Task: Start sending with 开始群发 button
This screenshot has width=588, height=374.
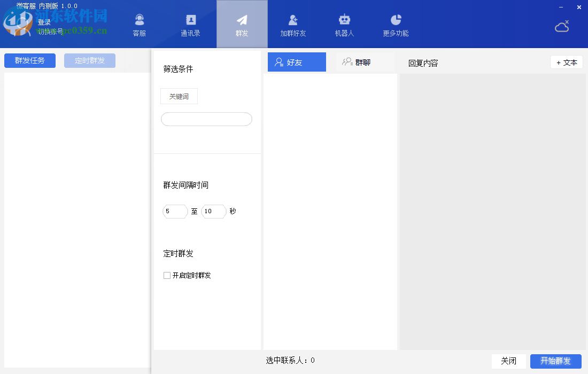Action: pyautogui.click(x=556, y=361)
